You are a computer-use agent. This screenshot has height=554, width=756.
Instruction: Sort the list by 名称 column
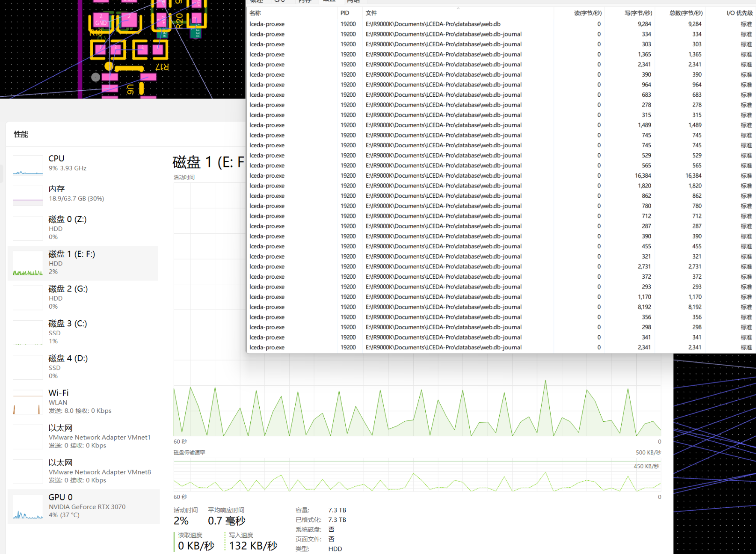pyautogui.click(x=255, y=13)
